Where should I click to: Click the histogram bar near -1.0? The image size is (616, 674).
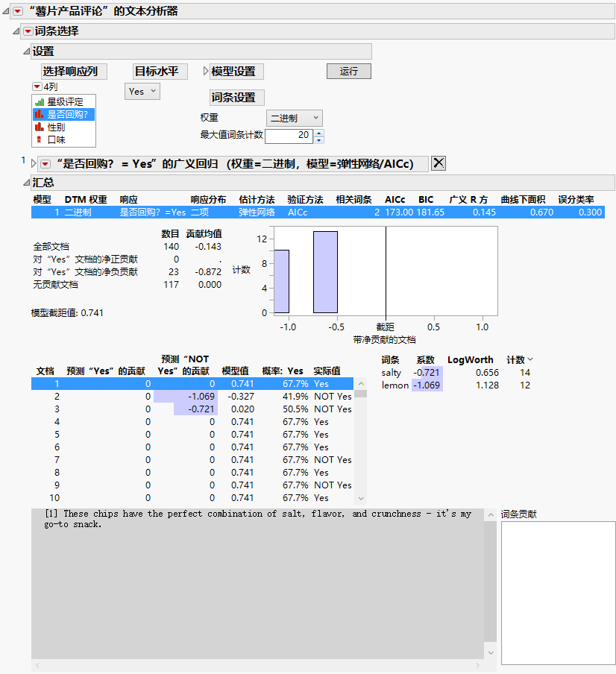[x=282, y=281]
